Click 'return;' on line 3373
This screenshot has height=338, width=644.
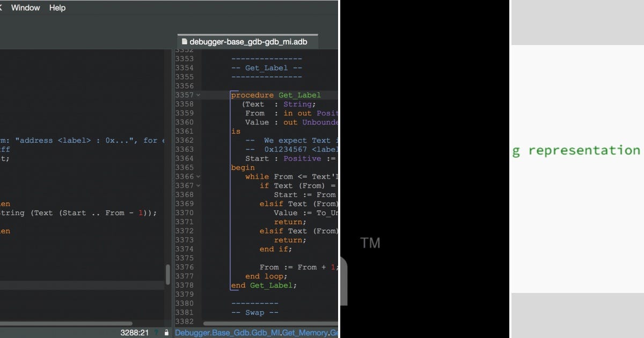pos(290,240)
